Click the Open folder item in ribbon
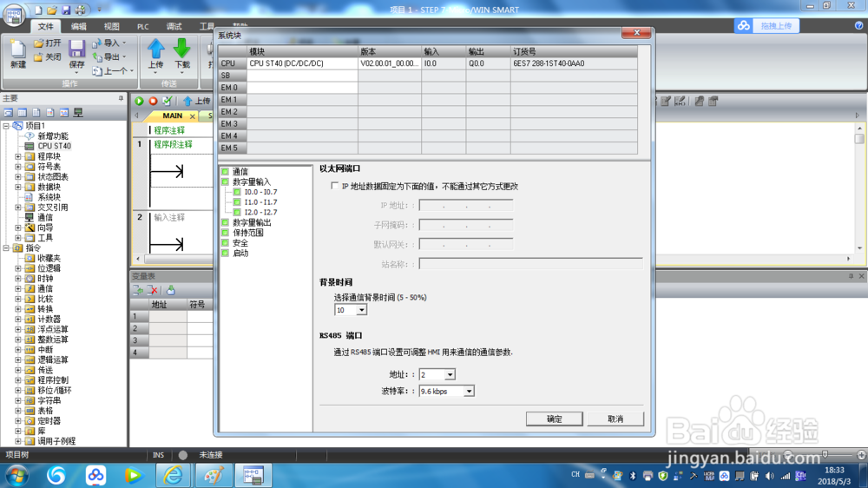The image size is (868, 488). 47,43
